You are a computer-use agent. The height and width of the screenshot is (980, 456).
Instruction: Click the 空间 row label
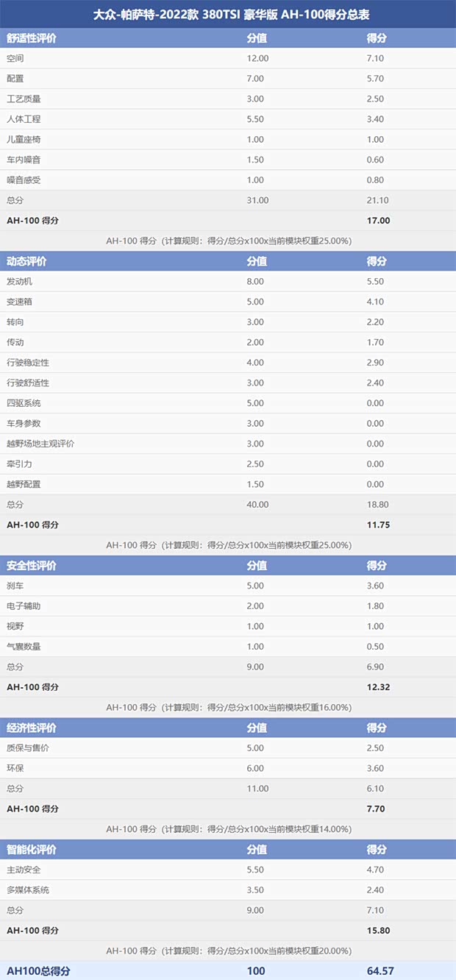(x=15, y=58)
